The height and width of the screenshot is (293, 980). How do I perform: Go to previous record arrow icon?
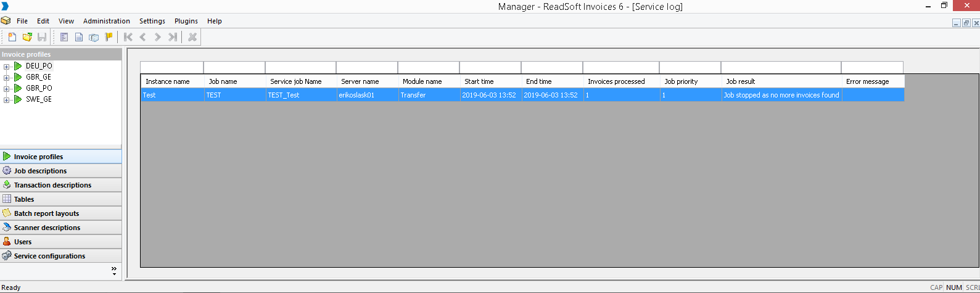point(143,37)
